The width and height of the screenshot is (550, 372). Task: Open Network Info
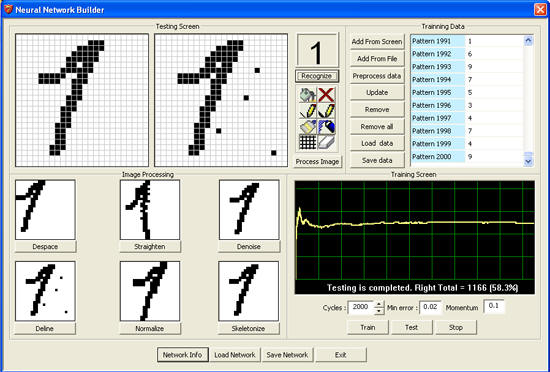pyautogui.click(x=182, y=355)
